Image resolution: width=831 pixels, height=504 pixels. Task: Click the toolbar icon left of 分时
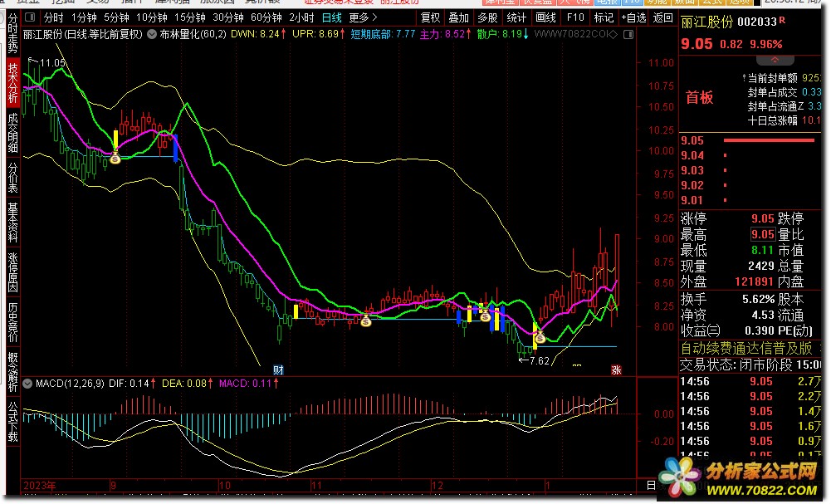tap(29, 17)
